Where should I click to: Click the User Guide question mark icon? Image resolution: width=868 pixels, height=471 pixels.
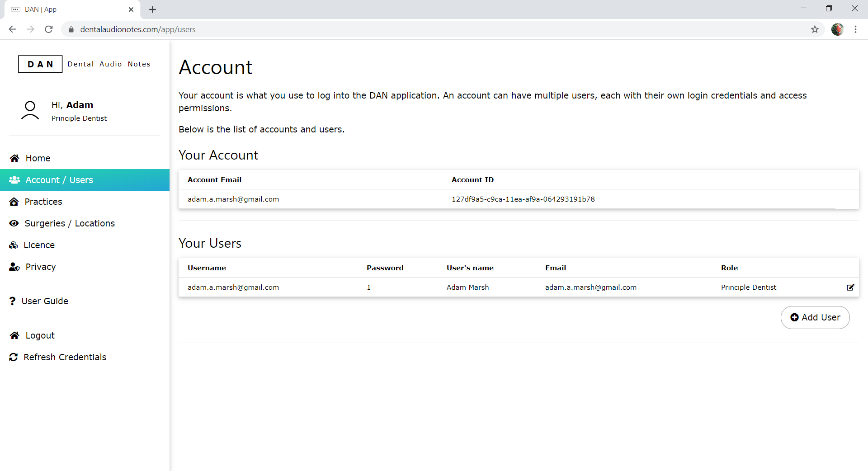point(12,301)
